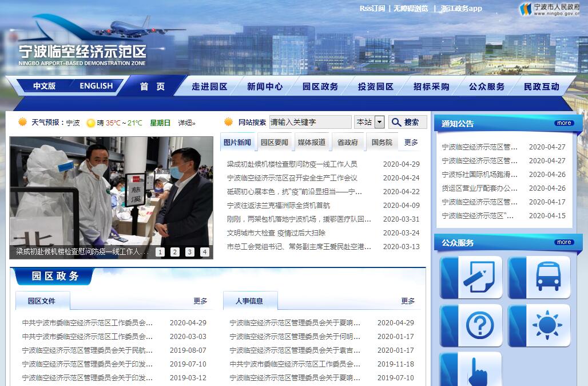This screenshot has width=588, height=386.
Task: Open the 走进园区 menu
Action: (x=209, y=86)
